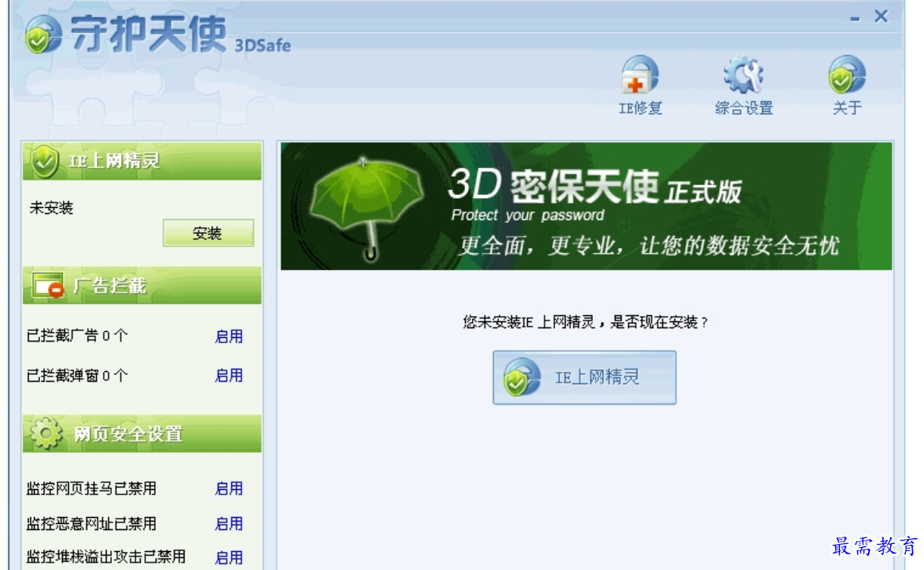
Task: Open the IE修复 repair tool icon
Action: (640, 76)
